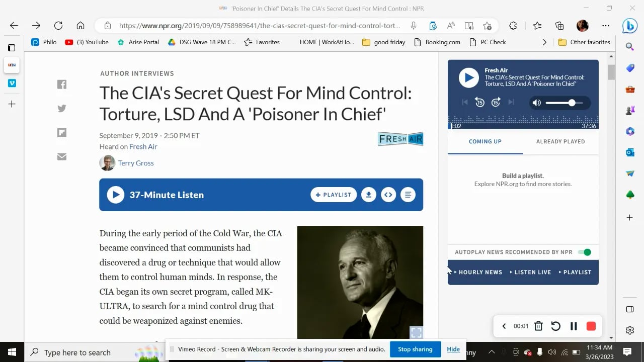Image resolution: width=644 pixels, height=362 pixels.
Task: Delete the Vimeo recording
Action: (538, 326)
